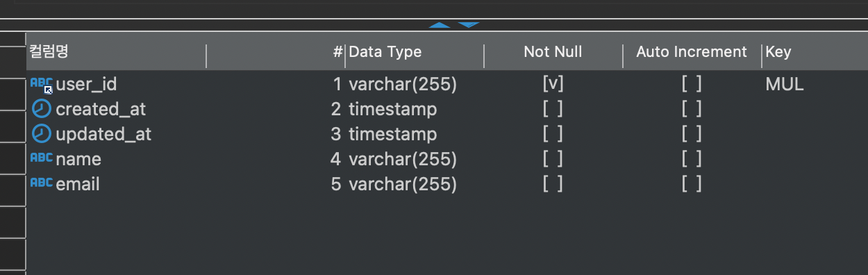The image size is (868, 275).
Task: Click ordinal number 5 of email row
Action: click(336, 184)
